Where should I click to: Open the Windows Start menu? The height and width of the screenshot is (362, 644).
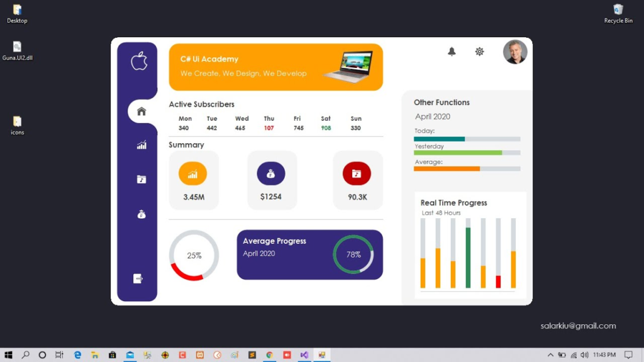(8, 355)
